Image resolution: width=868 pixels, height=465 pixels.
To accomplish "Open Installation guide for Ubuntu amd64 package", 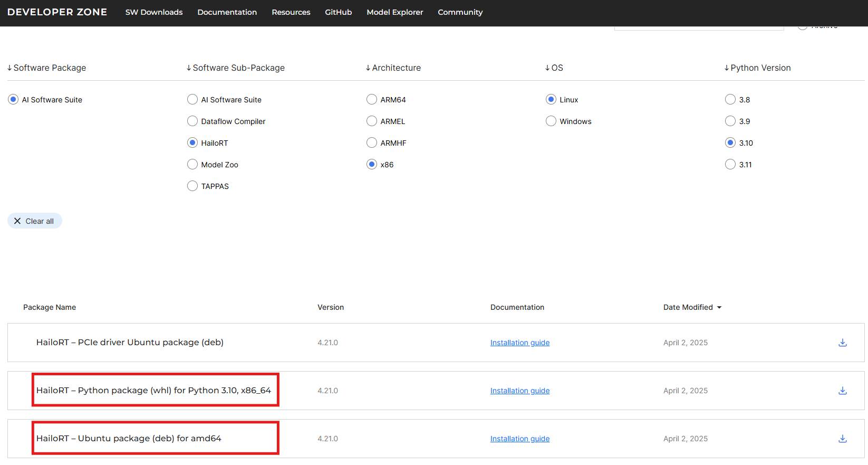I will tap(520, 439).
